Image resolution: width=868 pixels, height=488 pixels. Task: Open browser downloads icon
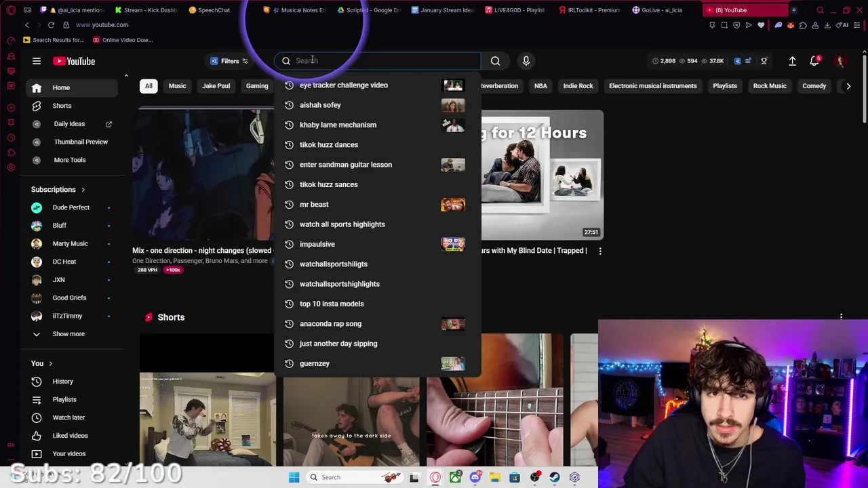coord(827,25)
